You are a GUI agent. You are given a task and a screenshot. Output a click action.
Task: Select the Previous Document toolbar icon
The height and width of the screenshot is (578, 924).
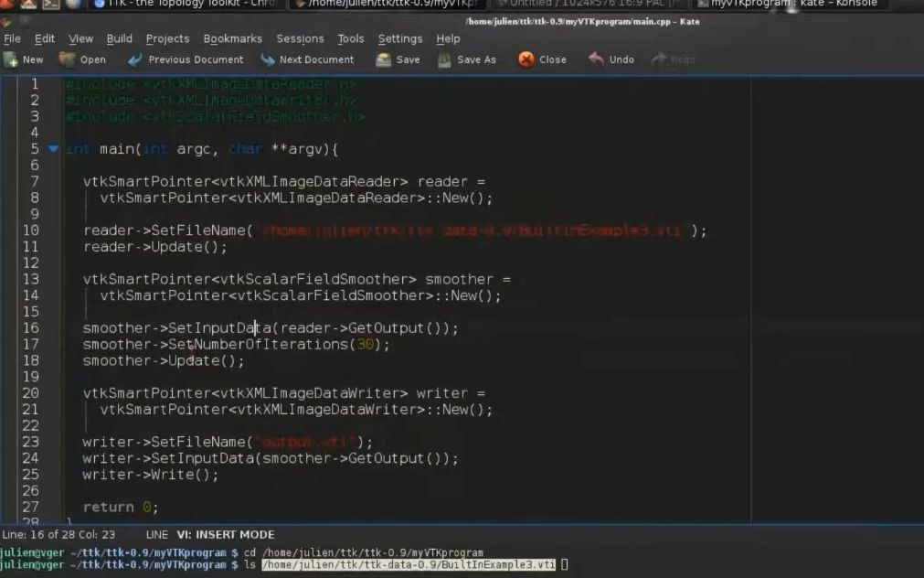[x=185, y=59]
